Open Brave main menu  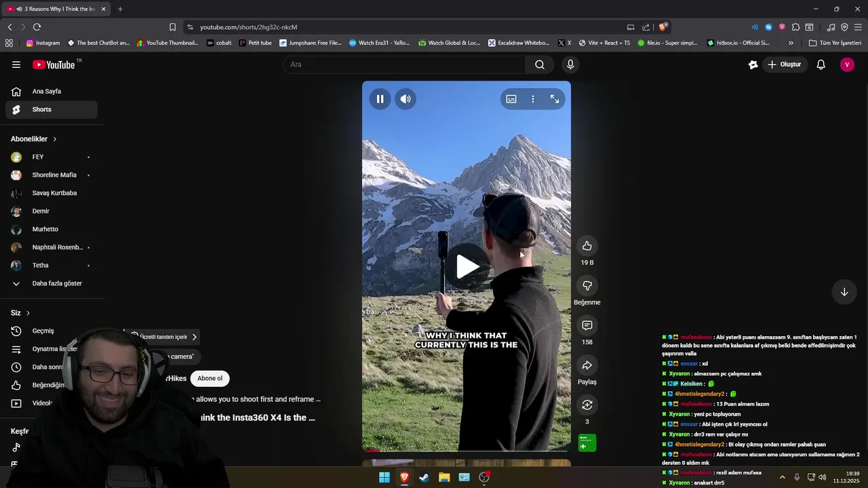point(859,27)
